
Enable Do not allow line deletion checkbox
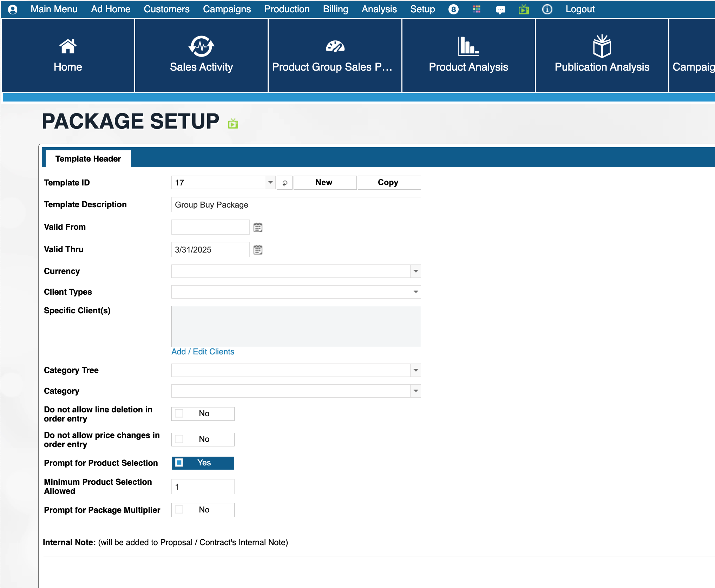pos(179,414)
